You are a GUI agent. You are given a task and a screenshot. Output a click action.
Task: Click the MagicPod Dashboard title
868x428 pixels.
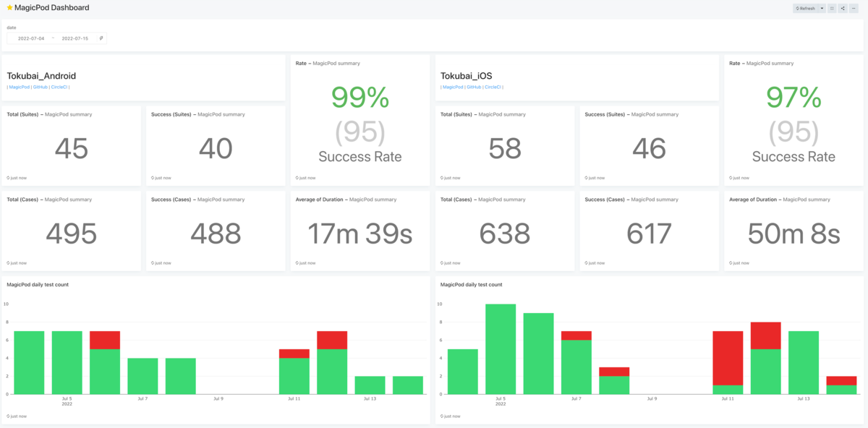[x=52, y=8]
